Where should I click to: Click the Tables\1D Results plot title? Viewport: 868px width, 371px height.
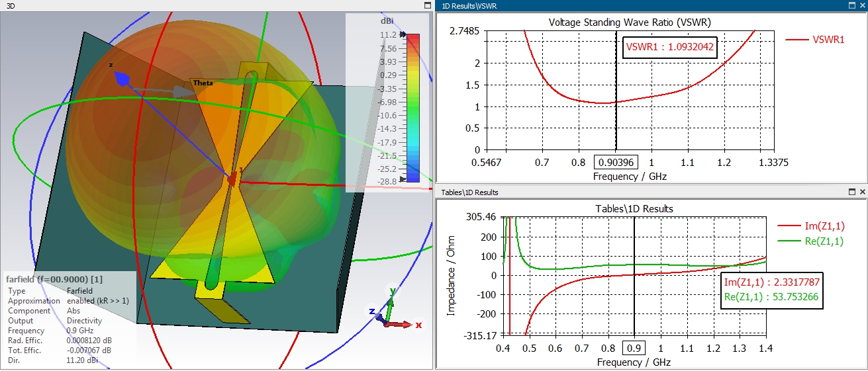(x=634, y=208)
